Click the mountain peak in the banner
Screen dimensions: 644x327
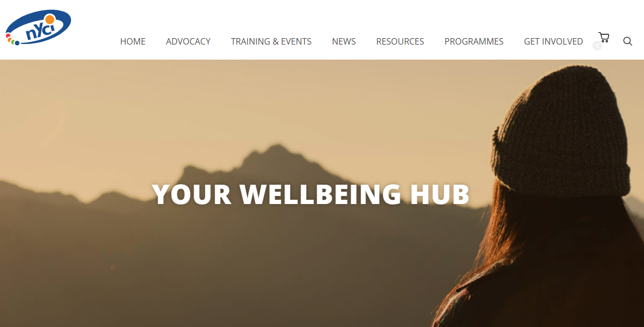274,156
